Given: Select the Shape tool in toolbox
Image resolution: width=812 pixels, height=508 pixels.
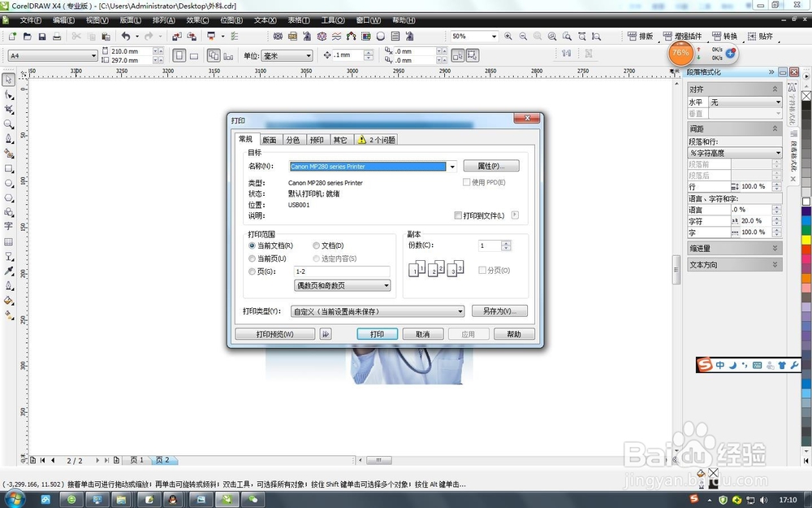Looking at the screenshot, I should point(9,94).
